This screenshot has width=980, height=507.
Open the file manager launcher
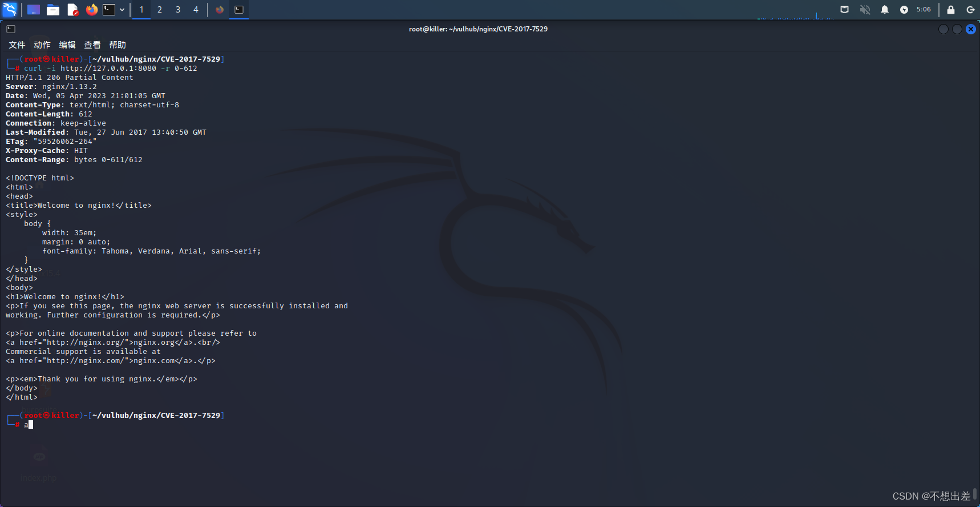tap(53, 10)
